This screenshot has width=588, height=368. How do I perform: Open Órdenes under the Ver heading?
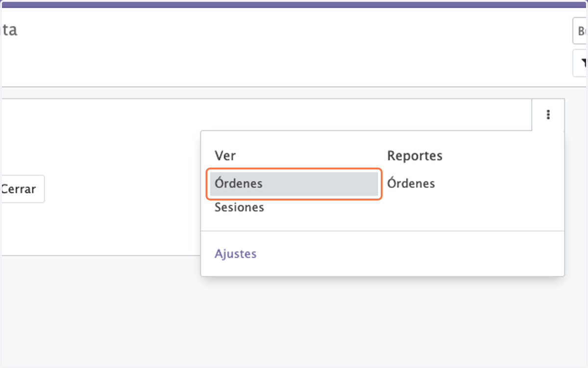294,184
